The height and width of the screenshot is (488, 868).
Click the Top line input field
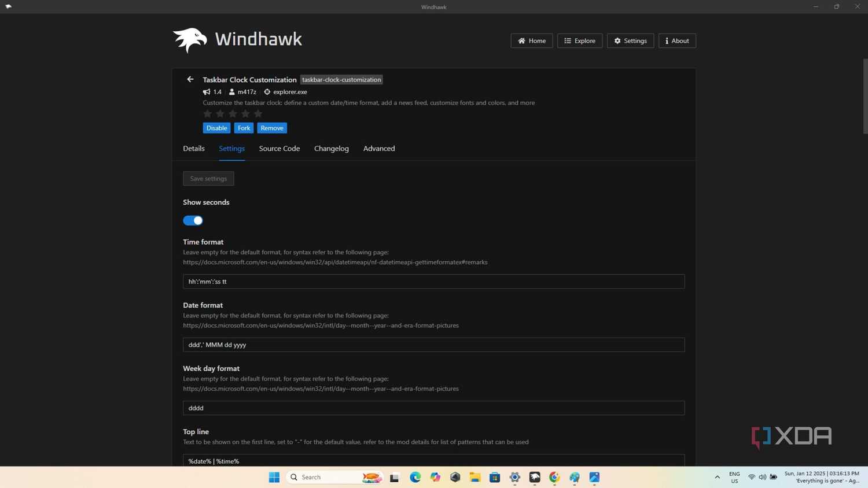(x=433, y=460)
